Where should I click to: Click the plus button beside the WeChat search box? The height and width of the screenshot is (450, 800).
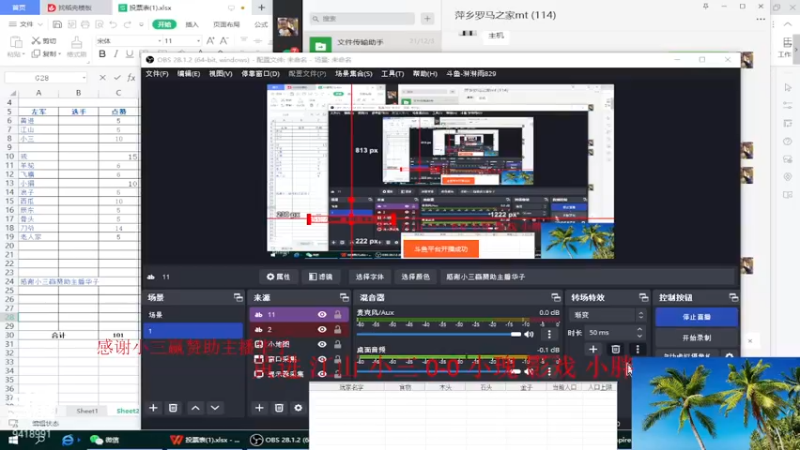(427, 19)
